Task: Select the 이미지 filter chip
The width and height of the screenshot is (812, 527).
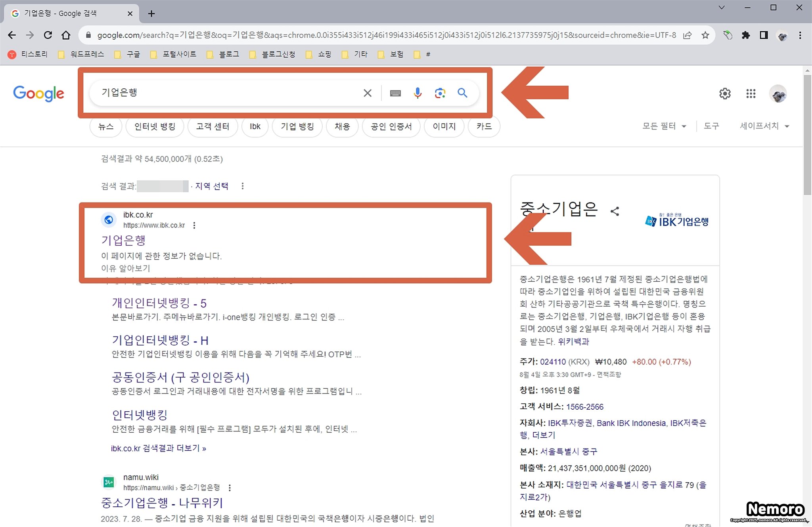Action: 444,127
